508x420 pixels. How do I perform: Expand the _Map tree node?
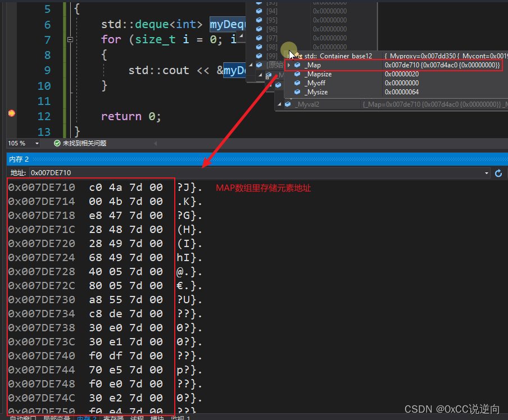point(289,65)
